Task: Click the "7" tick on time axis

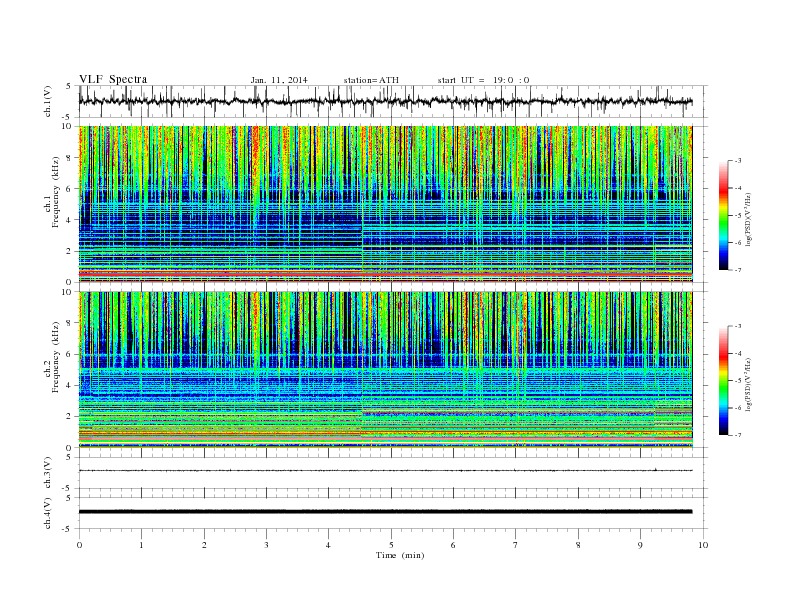Action: pos(516,545)
